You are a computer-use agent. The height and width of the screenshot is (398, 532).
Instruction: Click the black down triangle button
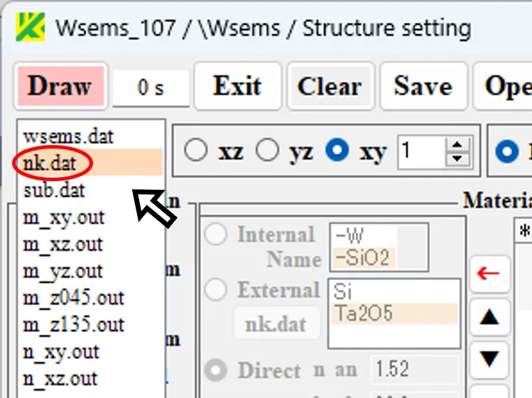click(489, 360)
